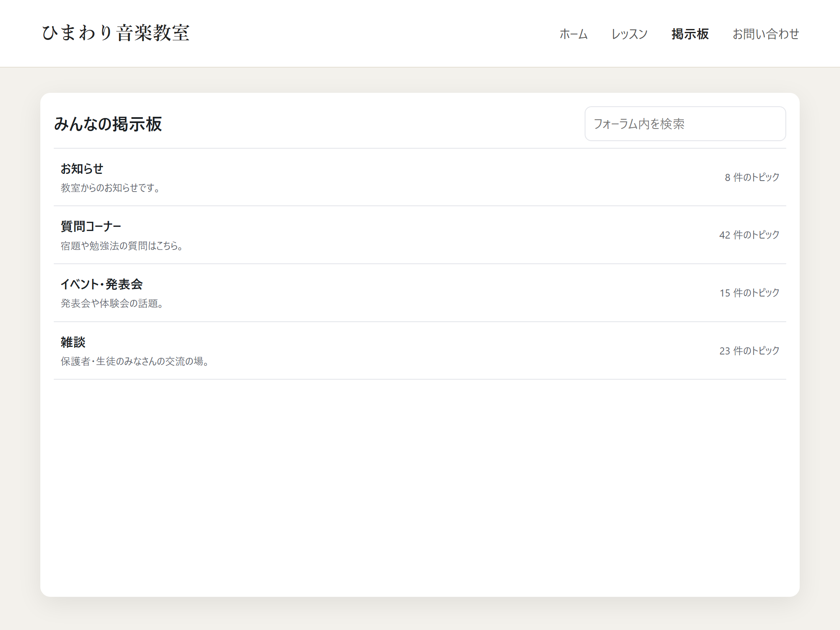
Task: Go to the レッスン nav page
Action: [630, 34]
